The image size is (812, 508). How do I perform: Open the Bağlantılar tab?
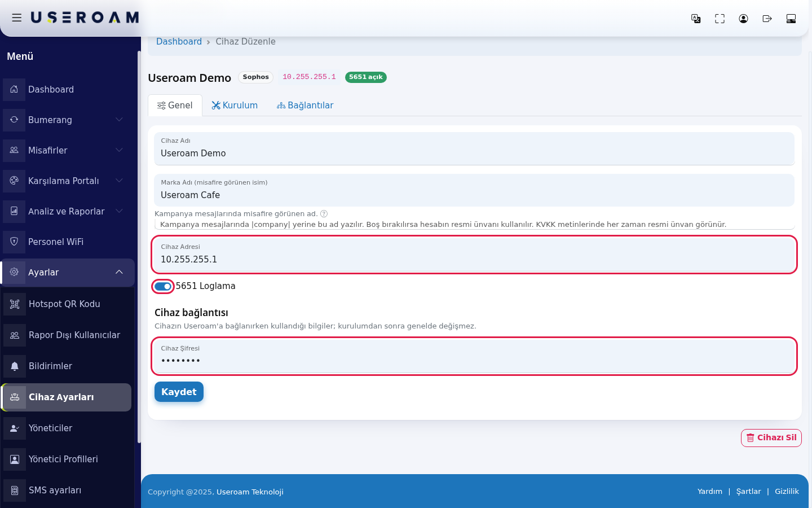305,106
